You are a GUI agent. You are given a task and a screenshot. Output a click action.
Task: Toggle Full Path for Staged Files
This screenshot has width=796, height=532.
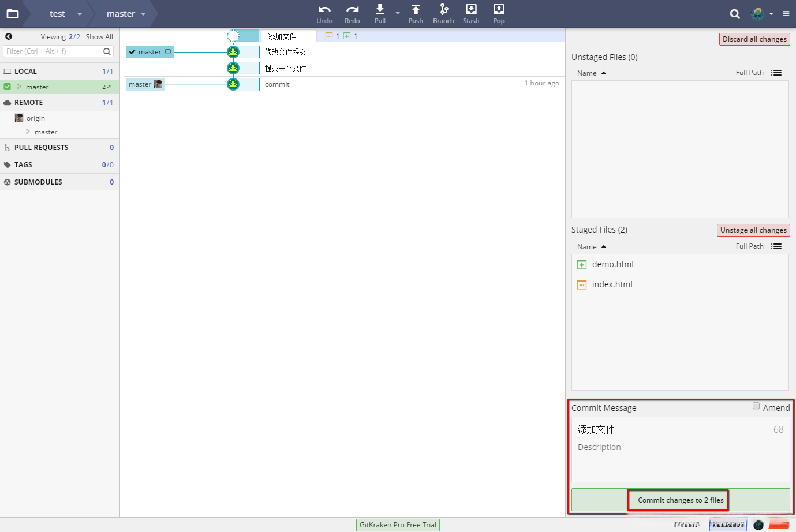click(x=749, y=246)
